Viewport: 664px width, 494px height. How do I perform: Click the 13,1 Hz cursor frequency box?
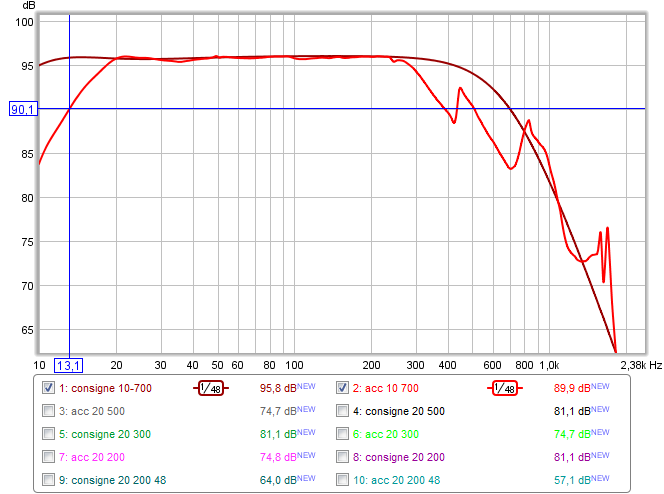coord(68,365)
